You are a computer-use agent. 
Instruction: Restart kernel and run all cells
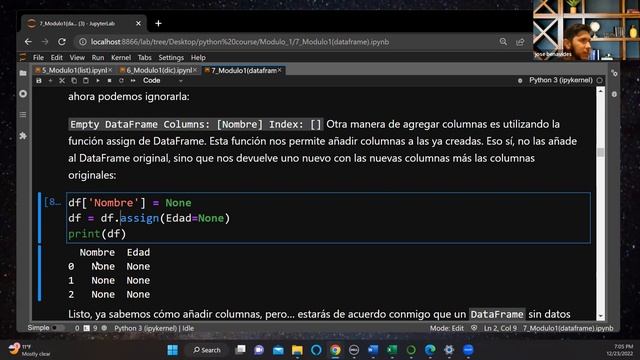tap(133, 81)
